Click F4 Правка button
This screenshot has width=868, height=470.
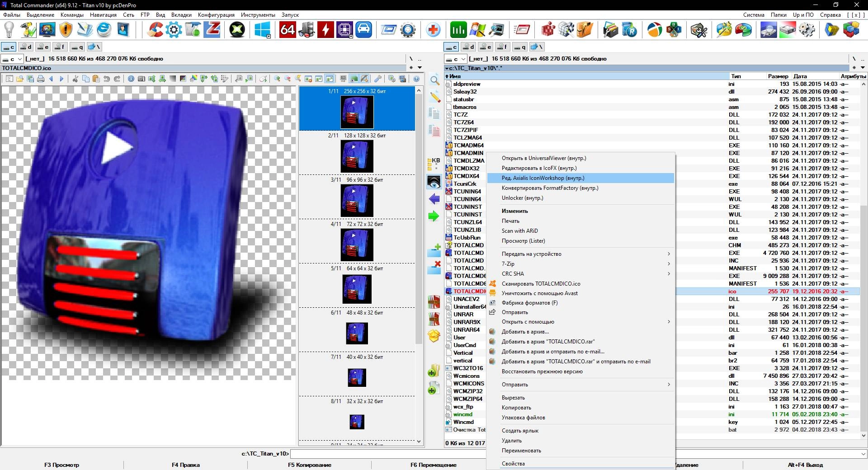click(185, 465)
